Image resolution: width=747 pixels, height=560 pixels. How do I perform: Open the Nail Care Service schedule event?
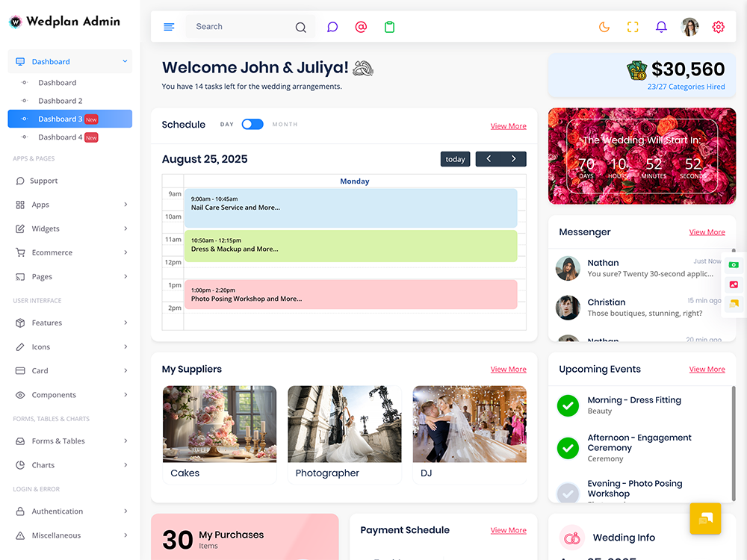click(x=350, y=208)
